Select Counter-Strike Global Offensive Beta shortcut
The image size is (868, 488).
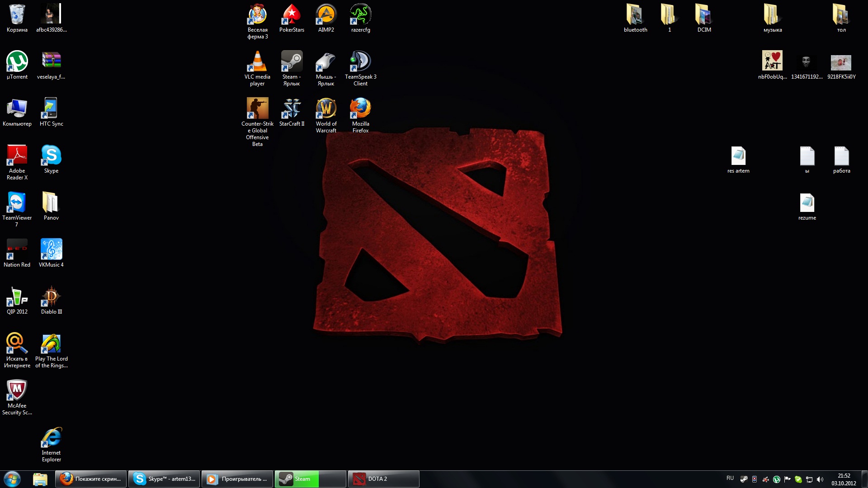[258, 122]
